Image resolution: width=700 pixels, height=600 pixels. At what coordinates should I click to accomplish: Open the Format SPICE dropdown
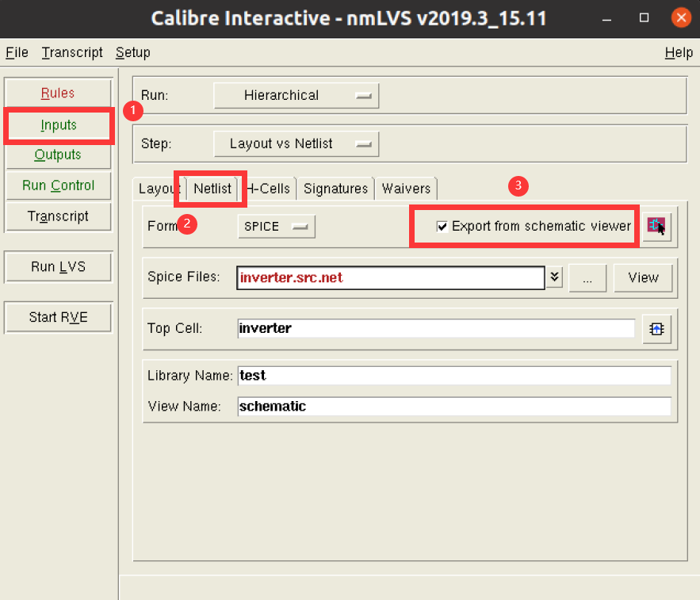point(276,226)
